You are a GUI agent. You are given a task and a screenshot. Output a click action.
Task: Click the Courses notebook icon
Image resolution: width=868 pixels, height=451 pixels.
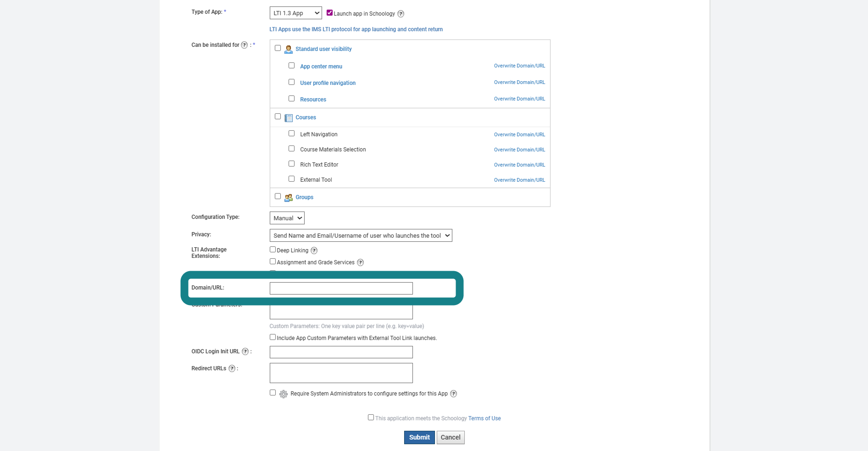click(289, 118)
